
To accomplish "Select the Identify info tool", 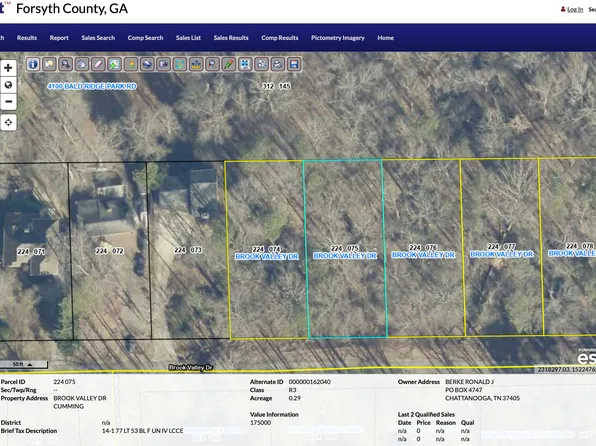I will tap(33, 64).
